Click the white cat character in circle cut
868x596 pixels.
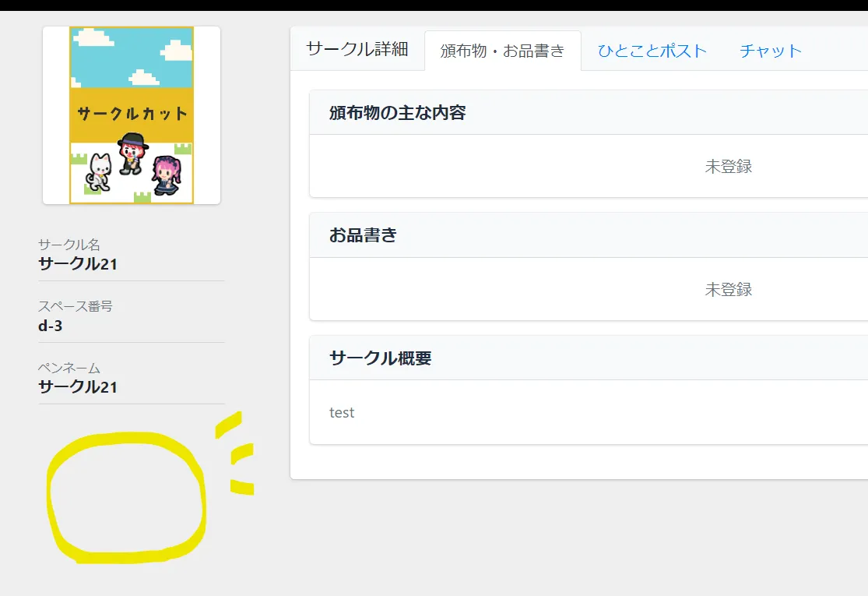click(x=99, y=171)
